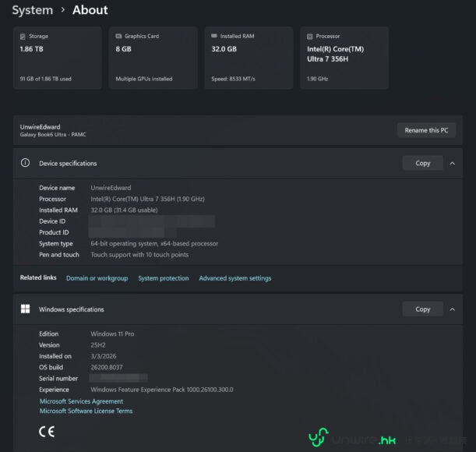Click Intel(R) Core(TM) Ultra 7 356H (1.90 GHz) value

[x=147, y=199]
